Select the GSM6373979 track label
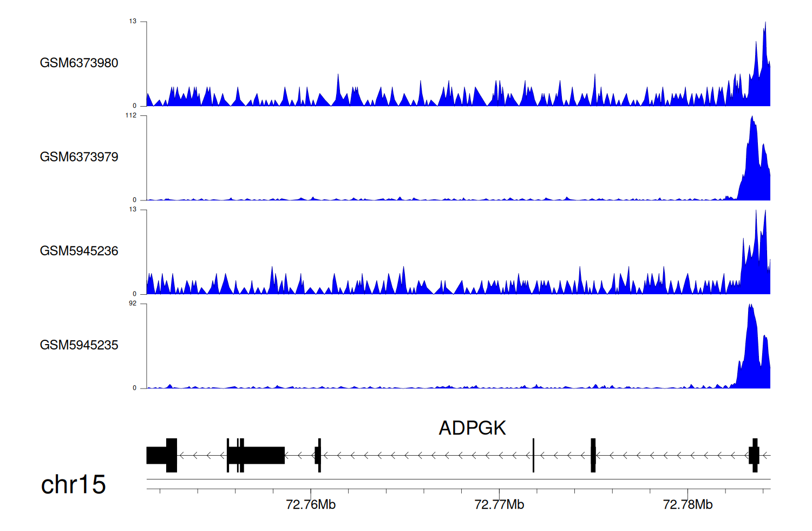 (79, 157)
